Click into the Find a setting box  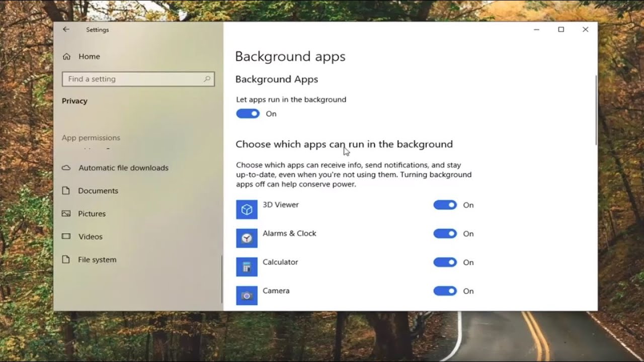tap(138, 79)
